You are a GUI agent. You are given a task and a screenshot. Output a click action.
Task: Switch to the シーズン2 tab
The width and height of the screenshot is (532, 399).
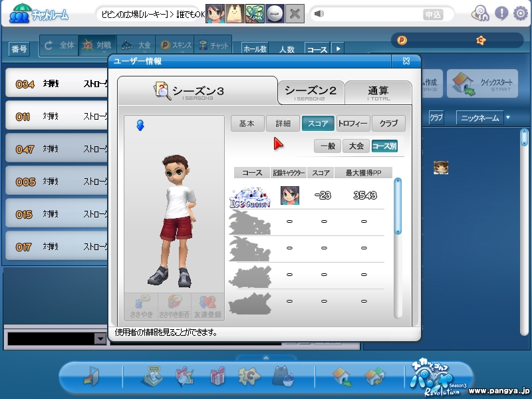tap(311, 92)
